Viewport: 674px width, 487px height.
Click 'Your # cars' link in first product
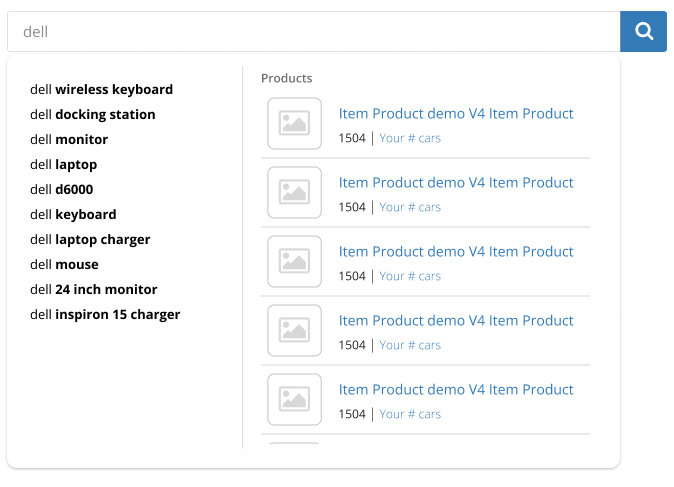click(x=410, y=138)
